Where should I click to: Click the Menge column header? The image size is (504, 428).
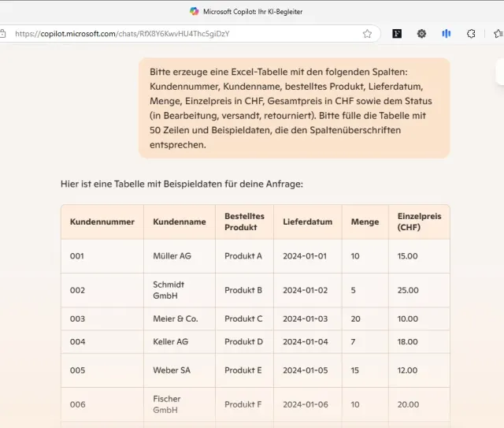coord(365,221)
